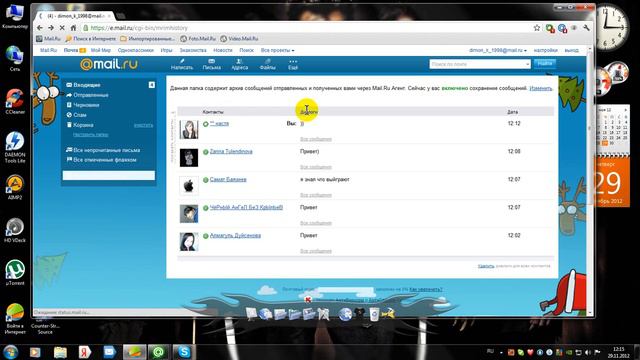The height and width of the screenshot is (360, 640).
Task: Open Zarina Tulendinova contact link
Action: (x=231, y=151)
